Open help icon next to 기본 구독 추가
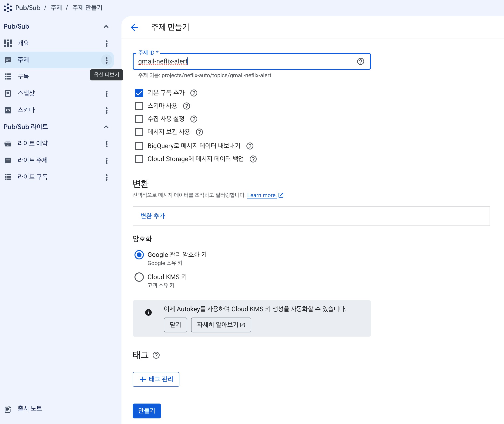The height and width of the screenshot is (424, 504). coord(194,93)
